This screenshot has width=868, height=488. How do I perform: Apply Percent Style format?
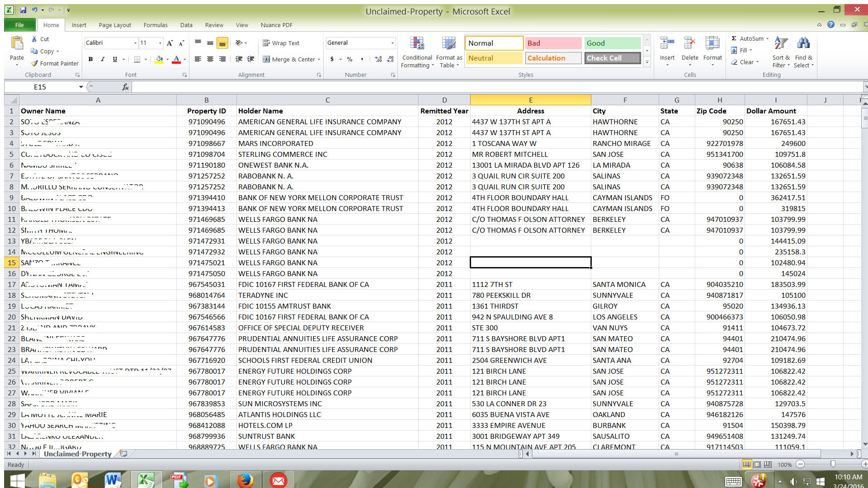coord(349,59)
